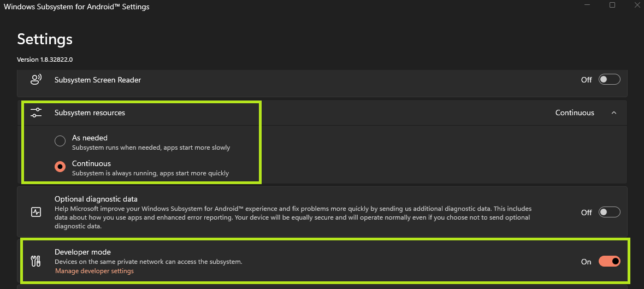
Task: Click the Developer mode tools icon
Action: point(36,262)
